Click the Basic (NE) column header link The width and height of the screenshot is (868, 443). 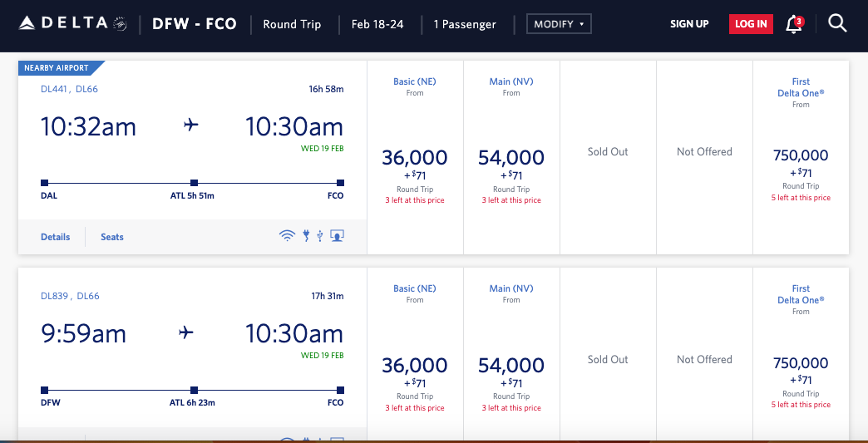pos(415,81)
